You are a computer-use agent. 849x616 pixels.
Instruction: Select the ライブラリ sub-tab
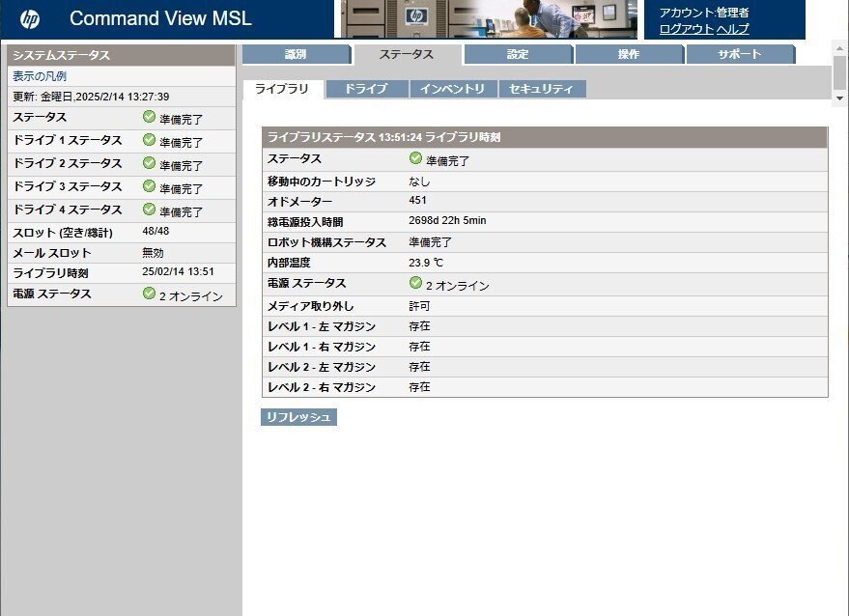coord(282,90)
